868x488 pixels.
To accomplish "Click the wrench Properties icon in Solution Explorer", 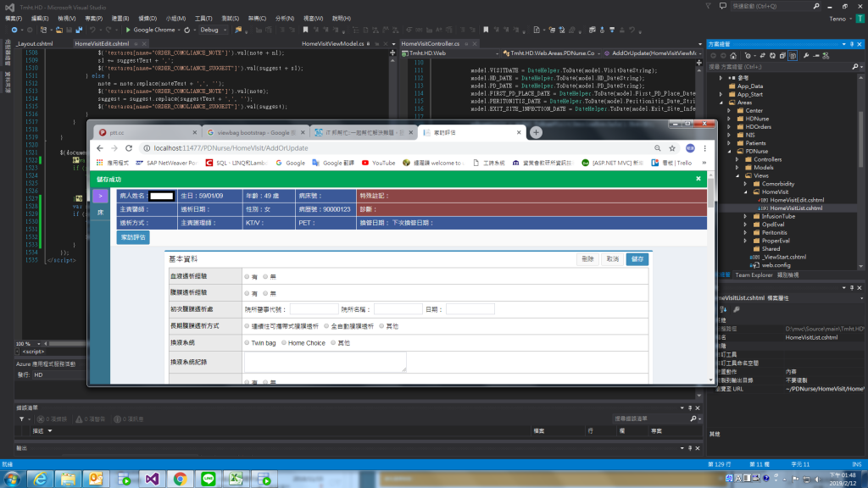I will [x=807, y=56].
